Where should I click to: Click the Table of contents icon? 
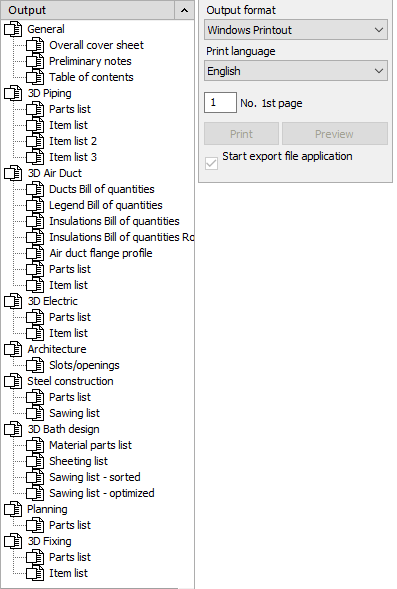(35, 77)
